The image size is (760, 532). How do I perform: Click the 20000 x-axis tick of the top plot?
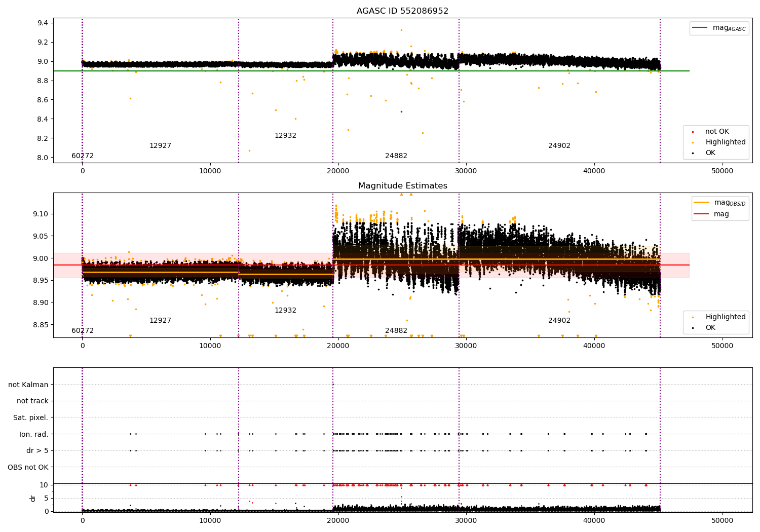coord(338,171)
